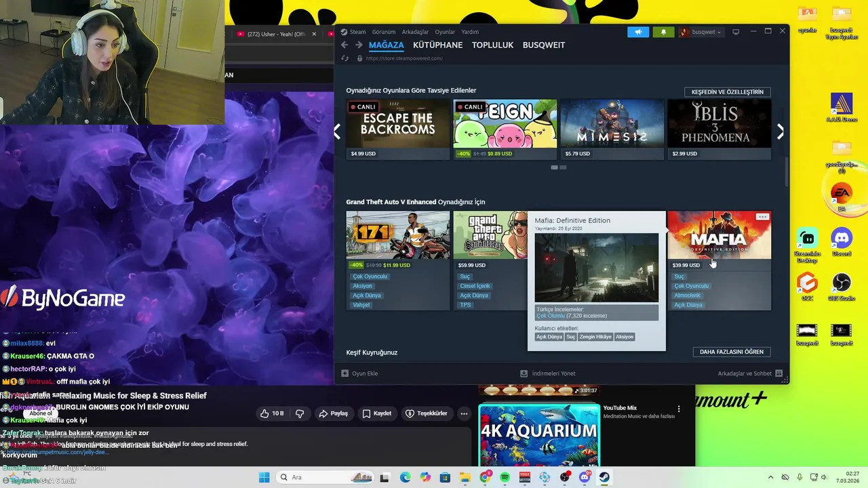
Task: Close the Usher - Yeah! browser tab
Action: tap(314, 34)
